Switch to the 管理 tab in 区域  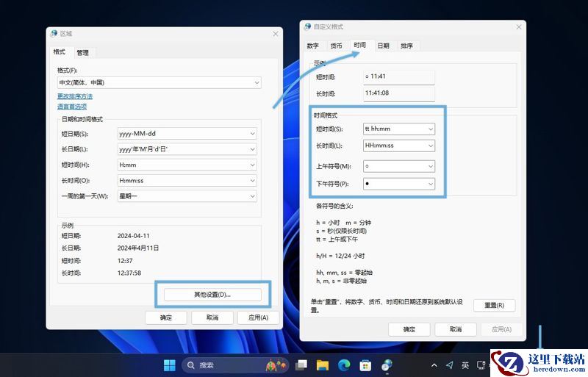point(83,52)
